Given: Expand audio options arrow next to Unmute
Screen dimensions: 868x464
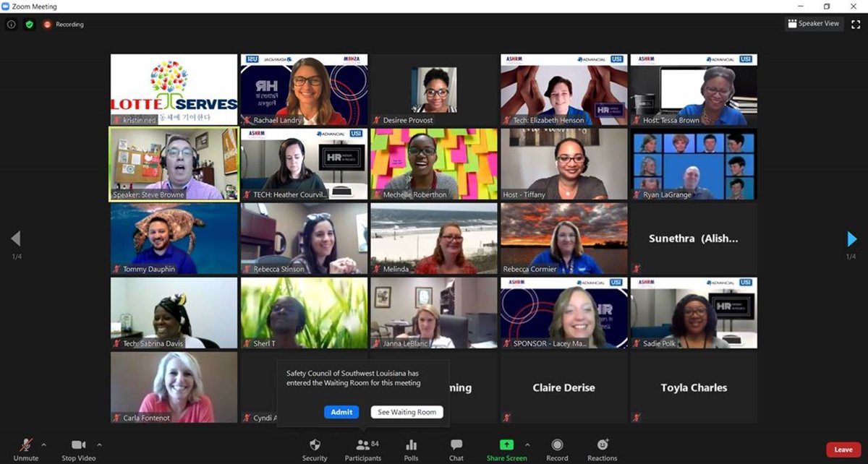Looking at the screenshot, I should pos(43,444).
